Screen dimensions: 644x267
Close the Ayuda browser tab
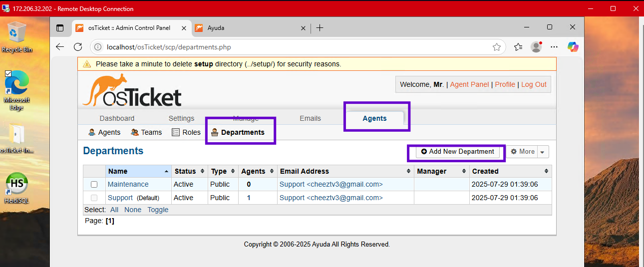tap(303, 28)
